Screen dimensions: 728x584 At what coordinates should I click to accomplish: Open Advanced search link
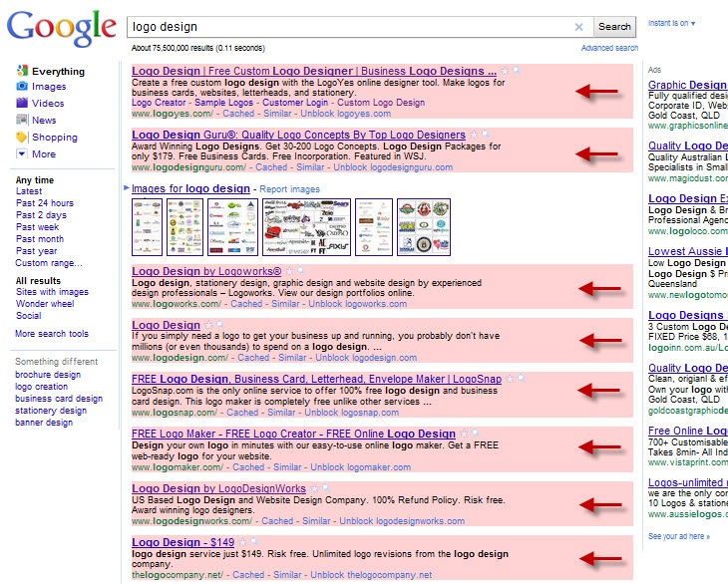coord(609,48)
